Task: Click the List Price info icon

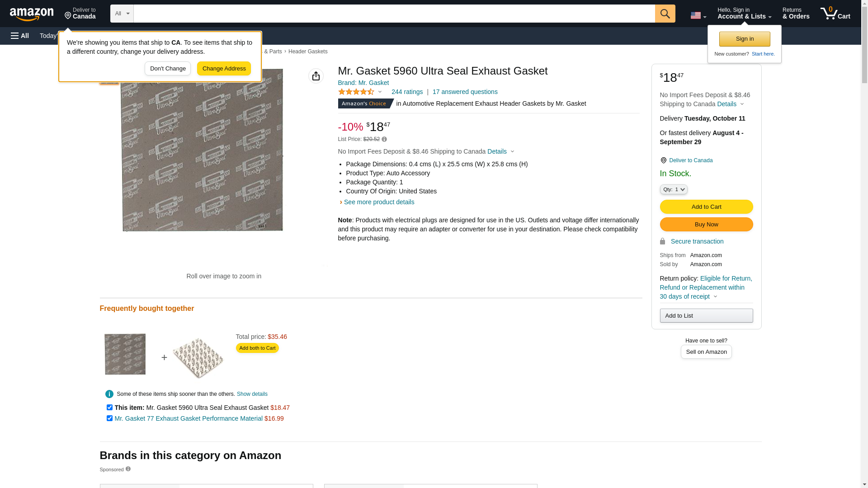Action: 384,139
